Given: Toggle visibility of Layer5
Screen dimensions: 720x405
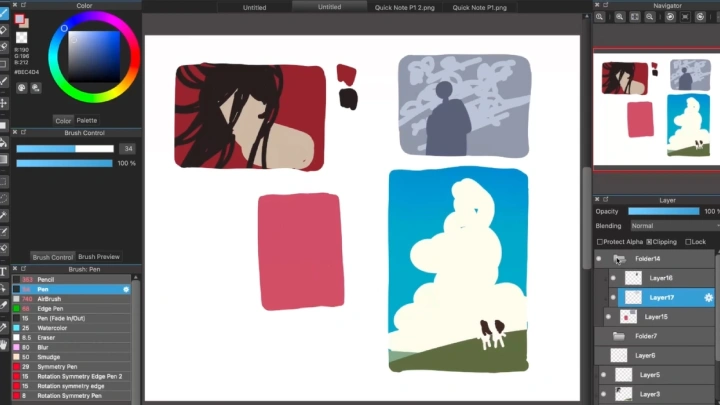Looking at the screenshot, I should (603, 375).
